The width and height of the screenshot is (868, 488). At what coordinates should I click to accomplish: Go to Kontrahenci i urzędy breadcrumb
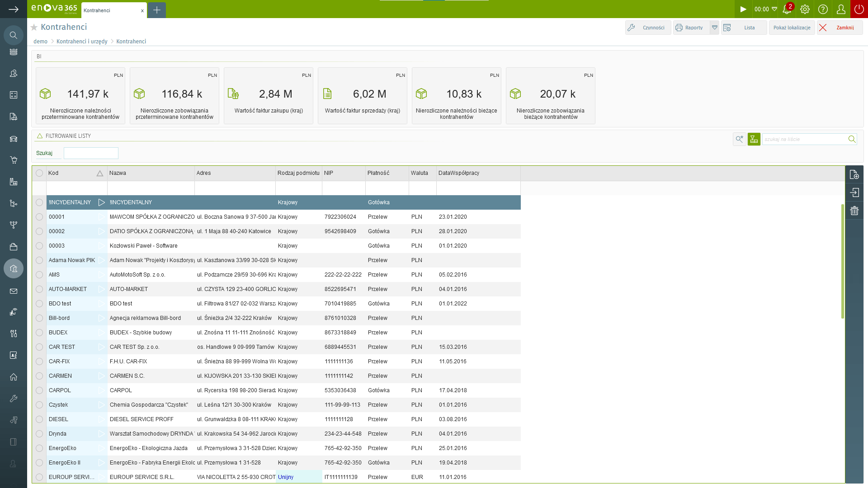coord(82,41)
